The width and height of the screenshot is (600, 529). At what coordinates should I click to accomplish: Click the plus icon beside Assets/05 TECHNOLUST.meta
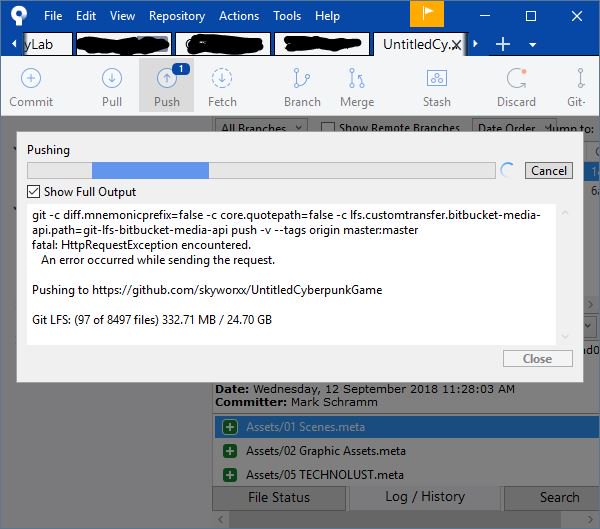click(230, 475)
